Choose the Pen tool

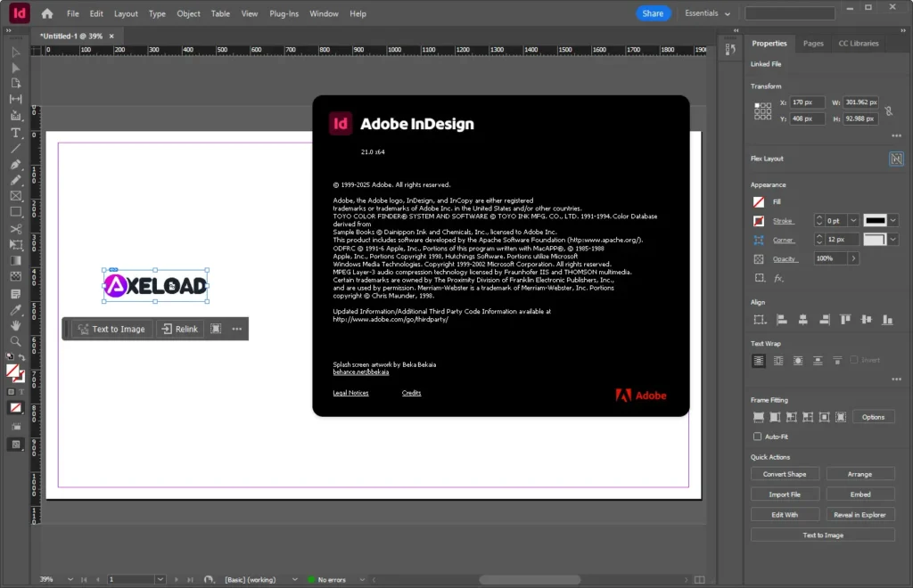15,165
